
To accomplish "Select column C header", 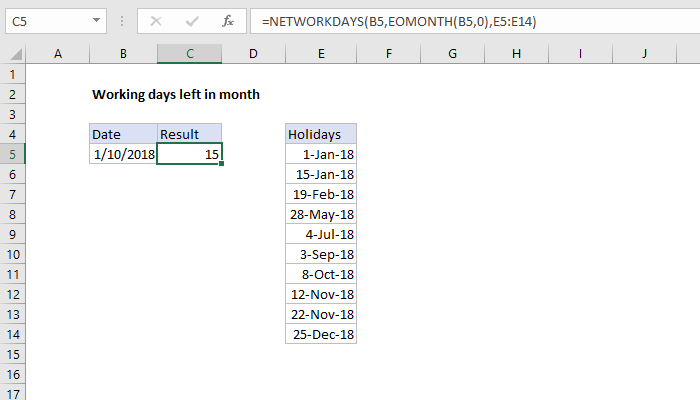I will [x=189, y=53].
